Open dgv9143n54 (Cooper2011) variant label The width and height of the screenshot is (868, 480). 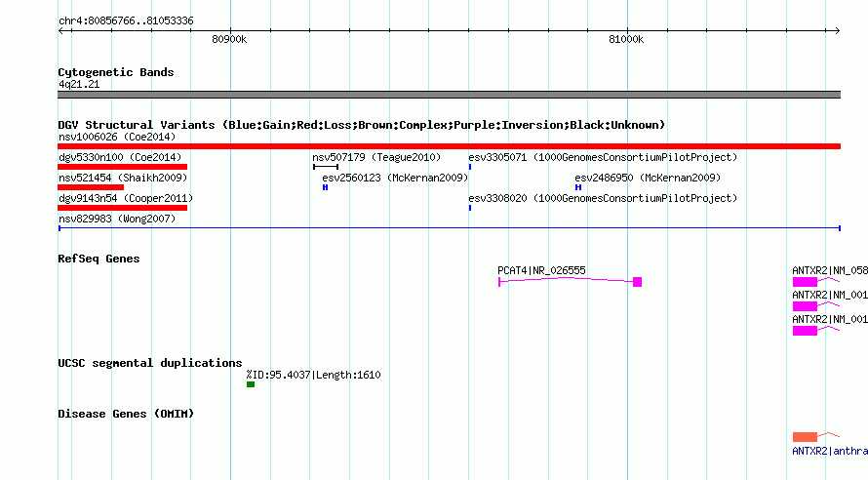point(126,198)
